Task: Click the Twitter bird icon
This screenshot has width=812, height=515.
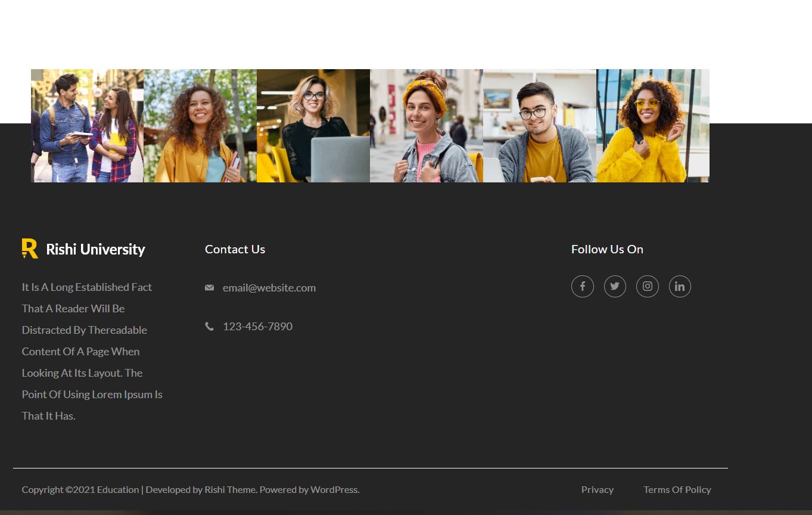Action: (x=615, y=287)
